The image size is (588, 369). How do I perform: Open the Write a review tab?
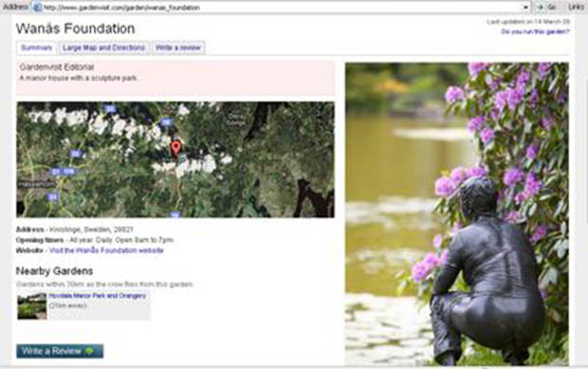click(178, 47)
